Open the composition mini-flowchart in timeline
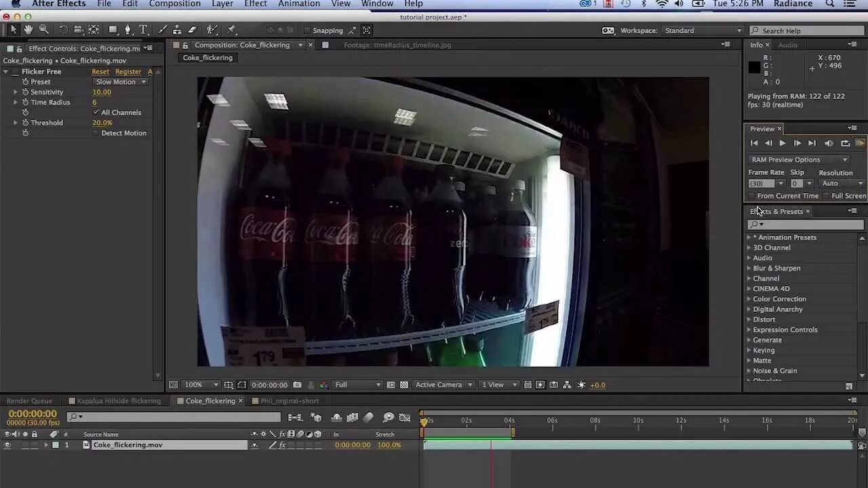This screenshot has height=488, width=868. [295, 418]
